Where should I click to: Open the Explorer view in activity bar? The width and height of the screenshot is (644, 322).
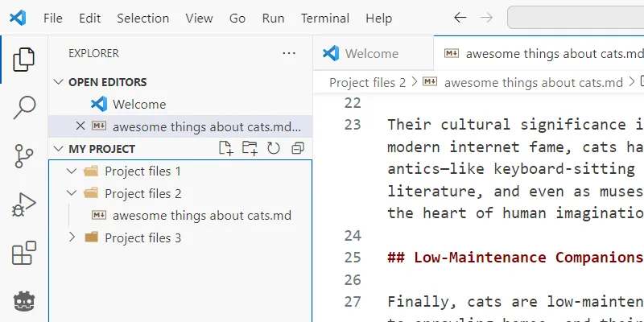[x=24, y=59]
